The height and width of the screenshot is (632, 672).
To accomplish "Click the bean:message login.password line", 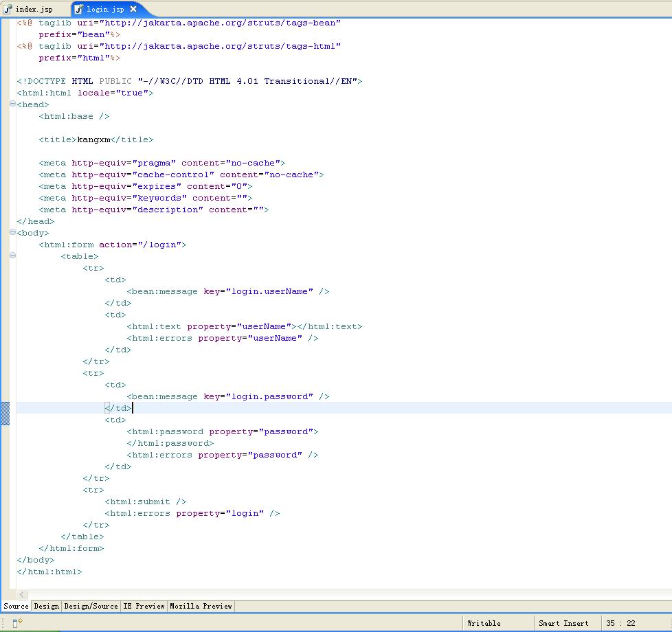I will [x=228, y=397].
